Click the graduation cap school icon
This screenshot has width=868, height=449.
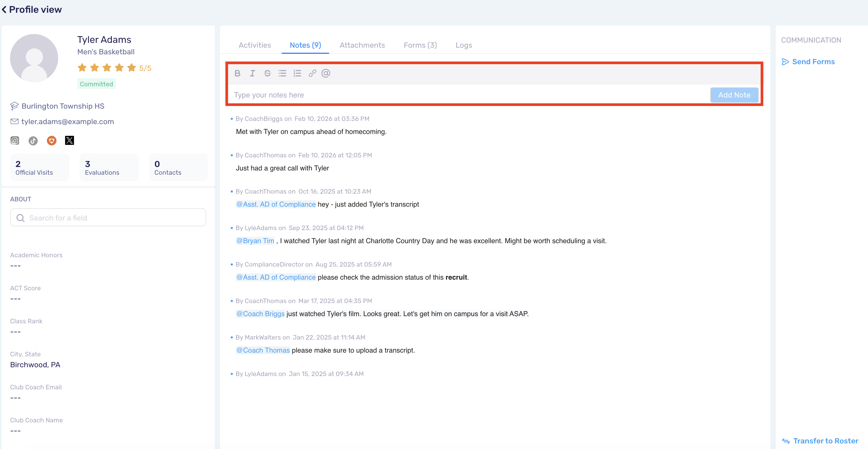14,106
